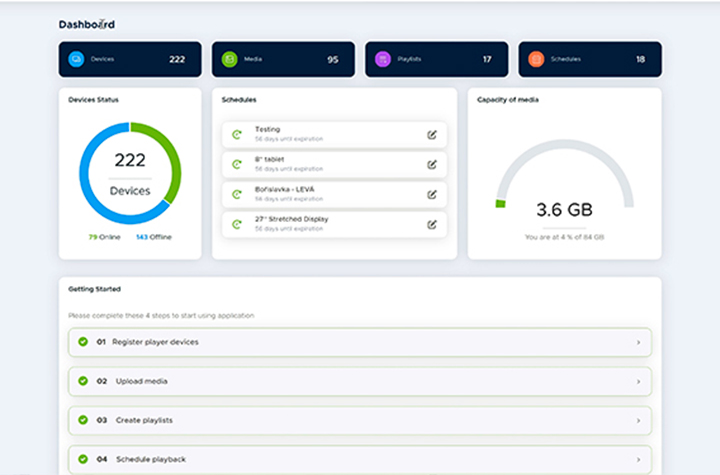
Task: Expand the Upload media step chevron
Action: coord(638,381)
